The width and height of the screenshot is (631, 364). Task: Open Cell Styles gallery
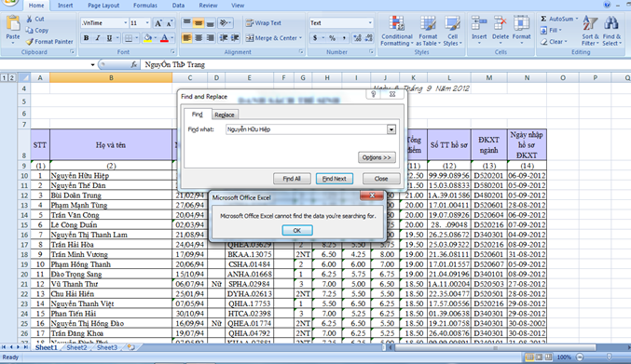pyautogui.click(x=452, y=31)
